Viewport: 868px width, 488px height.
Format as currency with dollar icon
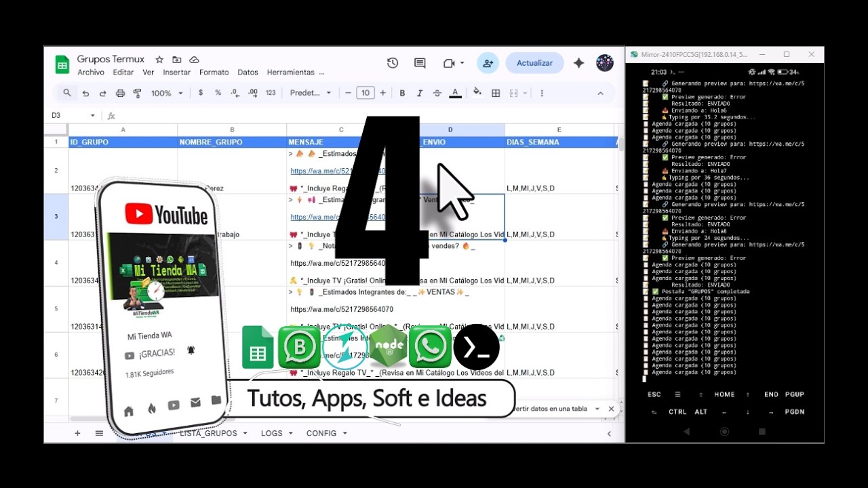click(201, 93)
